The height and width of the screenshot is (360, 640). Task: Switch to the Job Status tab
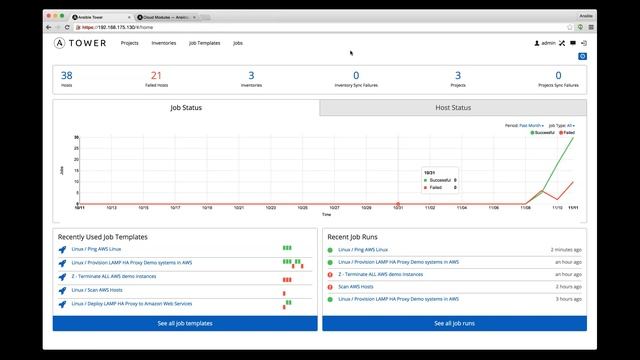coord(186,108)
